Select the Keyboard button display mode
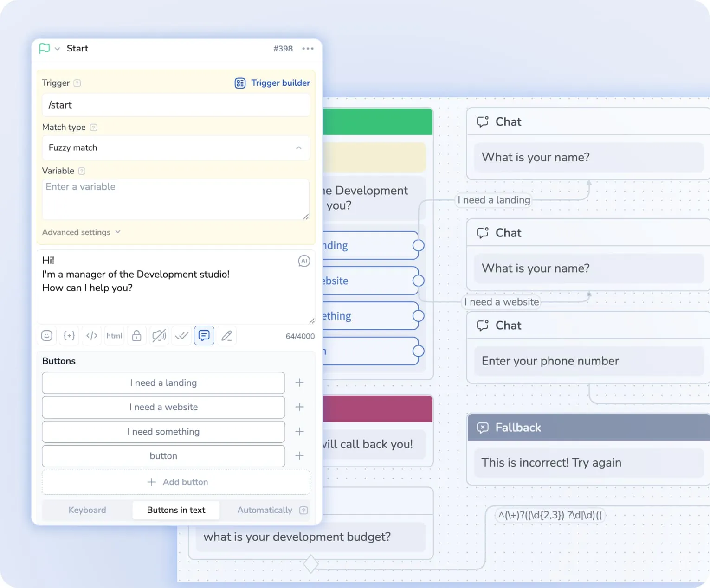Viewport: 710px width, 588px height. point(87,510)
